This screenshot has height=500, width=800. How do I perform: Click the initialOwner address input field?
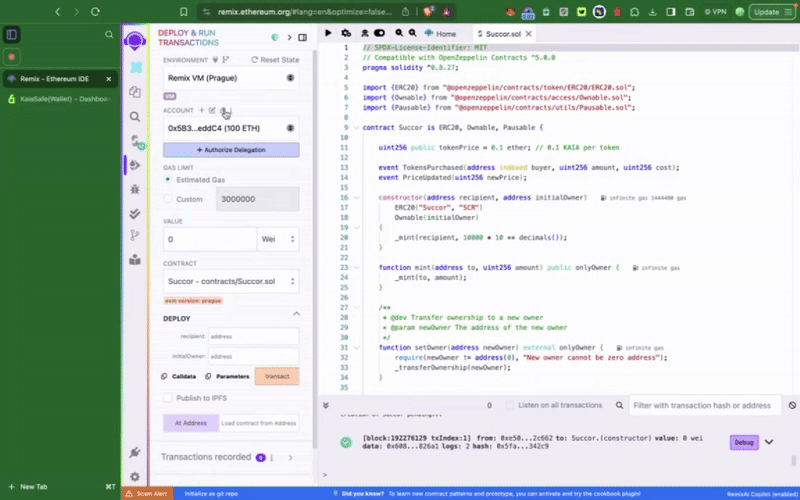tap(254, 357)
